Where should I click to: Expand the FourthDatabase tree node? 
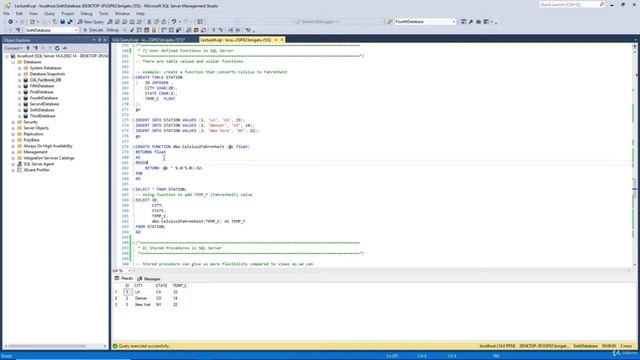coord(20,98)
